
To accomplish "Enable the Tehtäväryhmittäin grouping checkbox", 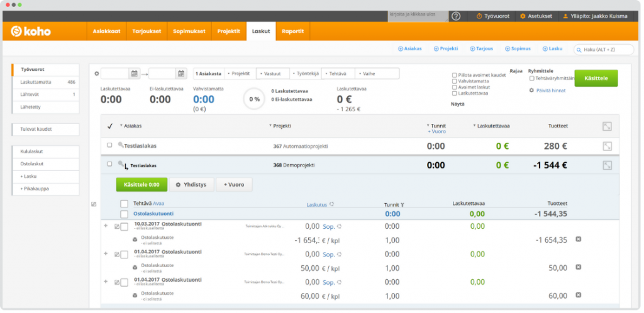I will click(x=532, y=79).
